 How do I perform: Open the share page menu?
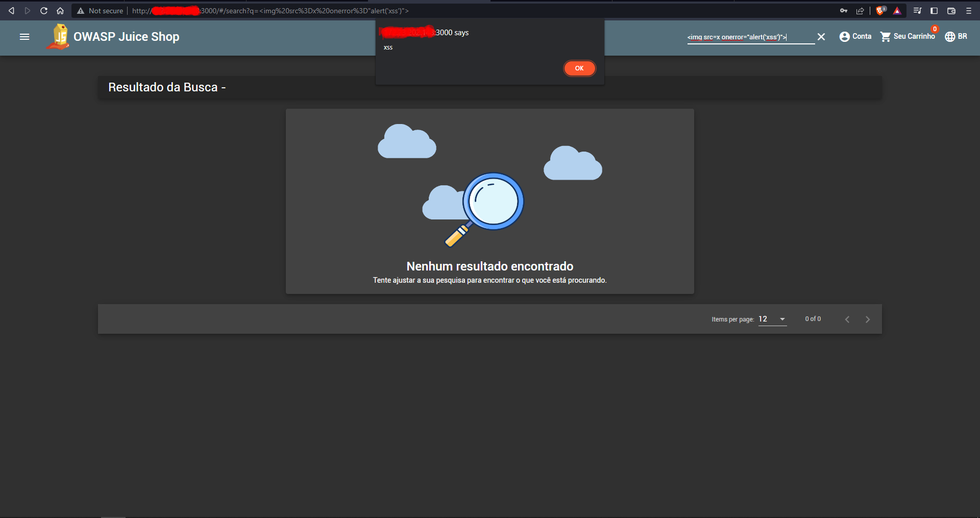[861, 10]
